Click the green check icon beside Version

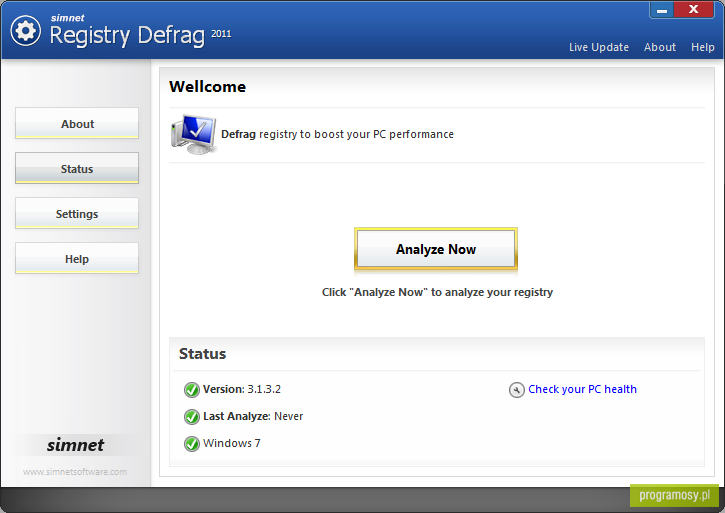tap(191, 390)
